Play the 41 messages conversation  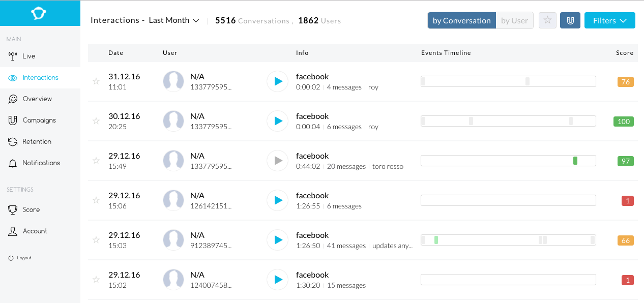coord(278,240)
